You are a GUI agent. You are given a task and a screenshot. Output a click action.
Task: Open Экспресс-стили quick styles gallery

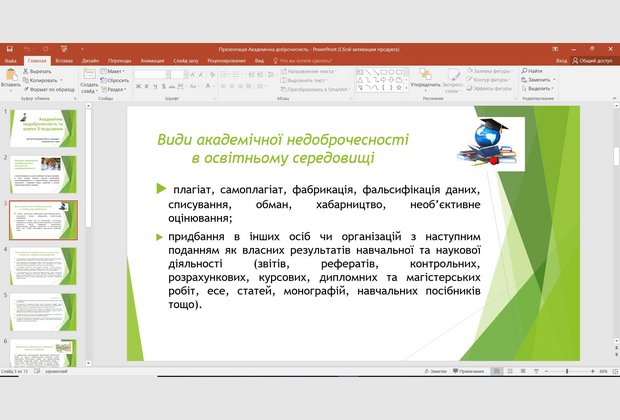point(453,80)
